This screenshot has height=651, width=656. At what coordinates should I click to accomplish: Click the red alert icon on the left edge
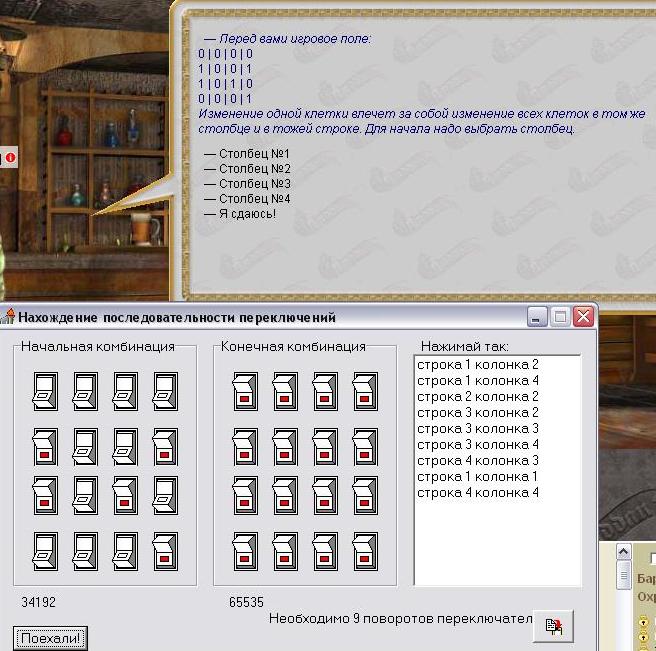tap(10, 157)
